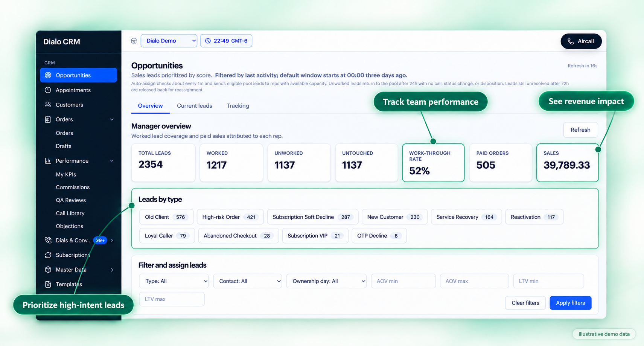The height and width of the screenshot is (346, 644).
Task: Open My KPIs in sidebar
Action: (66, 174)
